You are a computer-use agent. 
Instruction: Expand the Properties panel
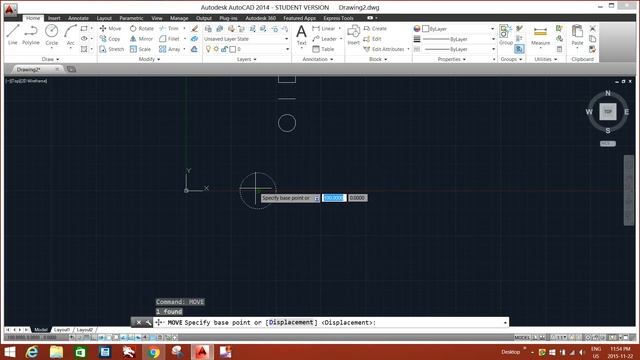[x=451, y=59]
